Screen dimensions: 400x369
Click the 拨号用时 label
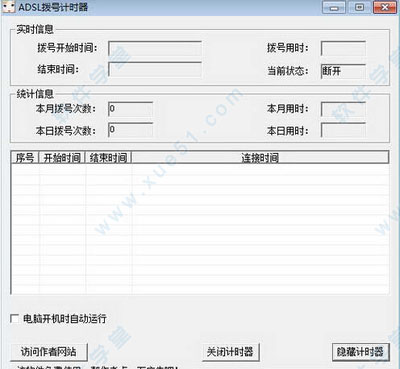(x=288, y=48)
